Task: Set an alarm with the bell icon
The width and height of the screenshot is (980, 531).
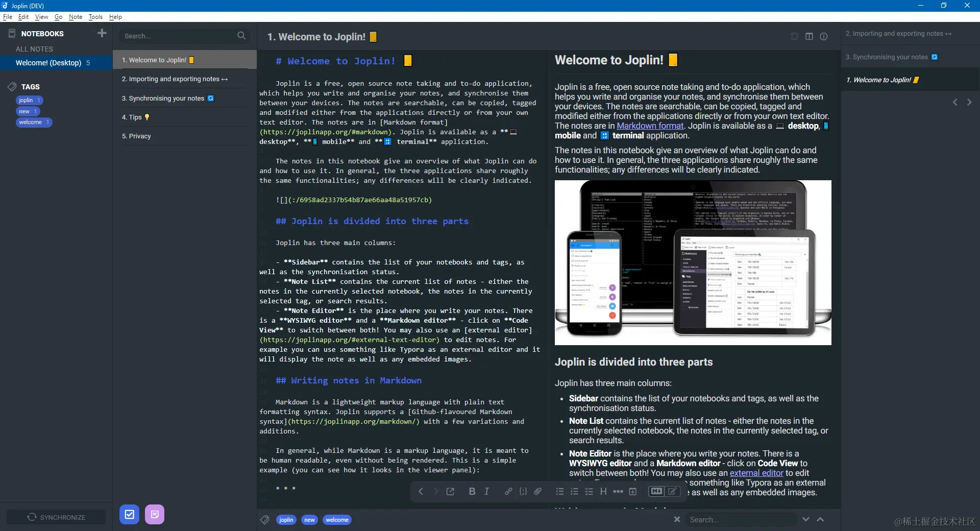Action: tap(794, 36)
